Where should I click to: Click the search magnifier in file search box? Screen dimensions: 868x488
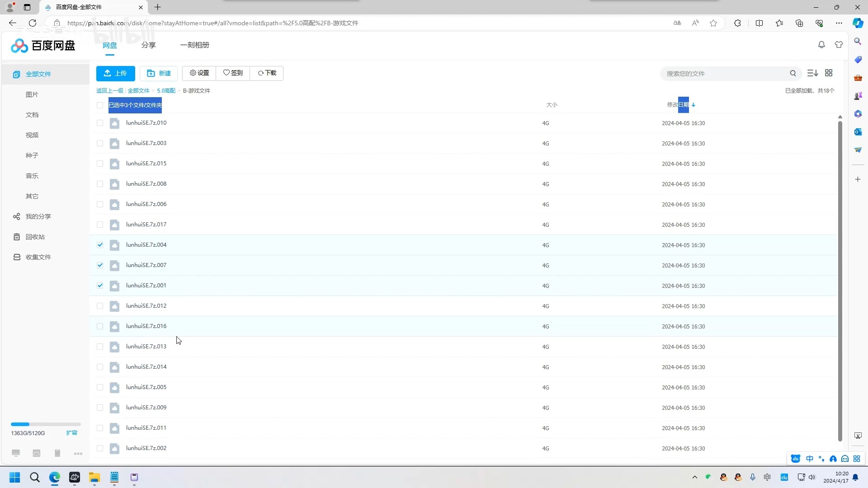tap(793, 73)
